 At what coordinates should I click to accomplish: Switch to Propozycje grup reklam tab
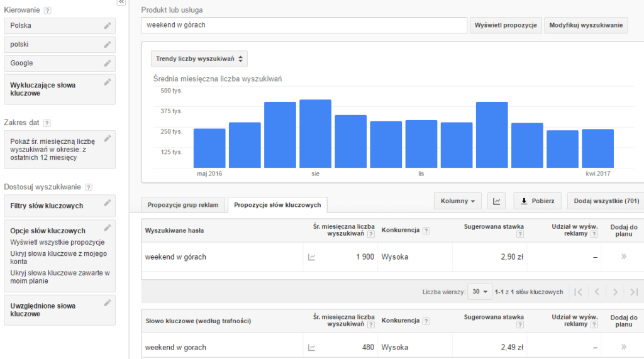(183, 205)
